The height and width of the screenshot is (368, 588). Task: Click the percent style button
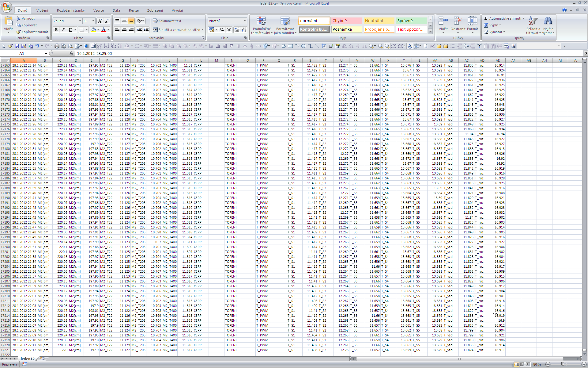222,30
